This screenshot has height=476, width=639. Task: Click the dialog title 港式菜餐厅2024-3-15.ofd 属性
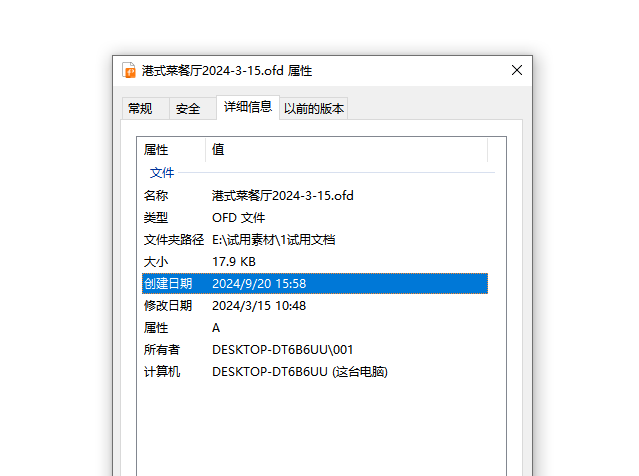[227, 71]
